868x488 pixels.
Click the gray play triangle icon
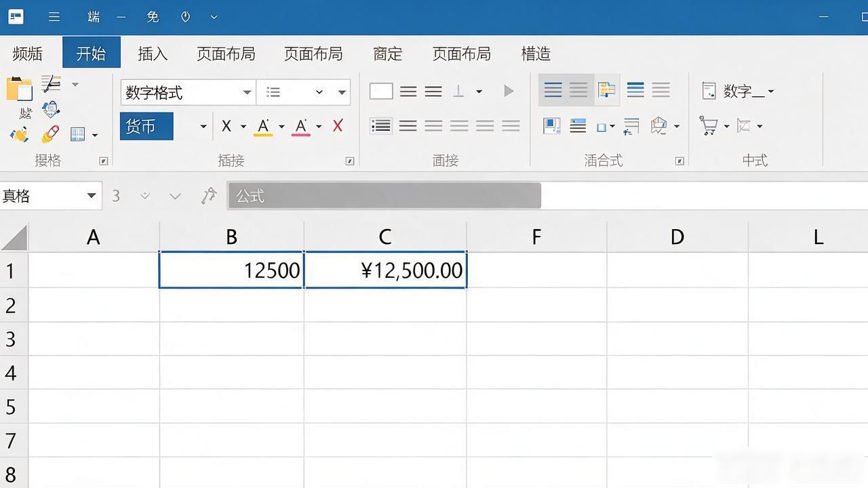click(x=509, y=91)
